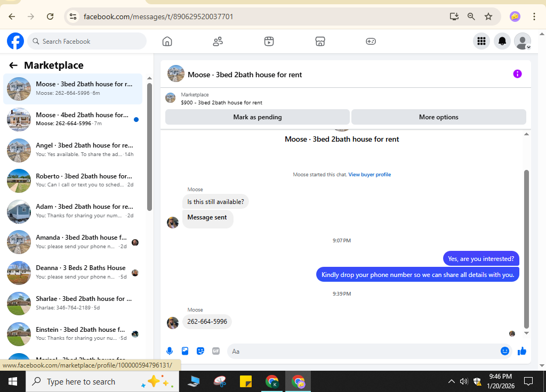Open the Snipping Tool taskbar icon

click(x=220, y=381)
